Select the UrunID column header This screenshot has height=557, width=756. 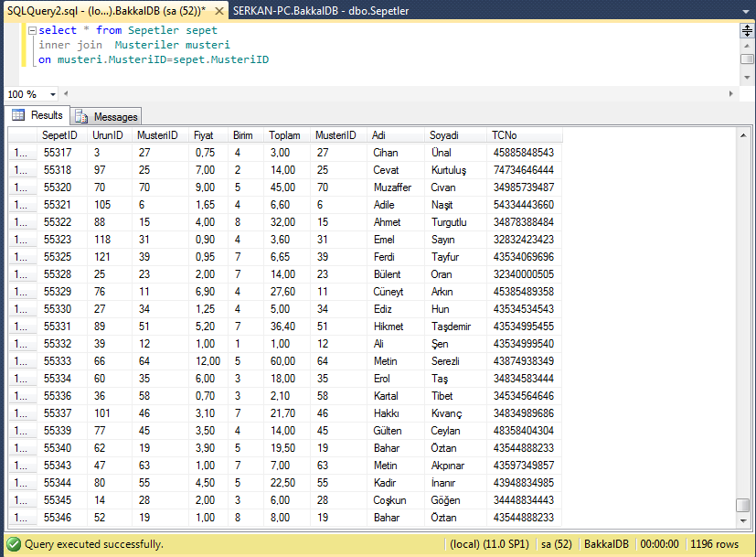pyautogui.click(x=110, y=135)
